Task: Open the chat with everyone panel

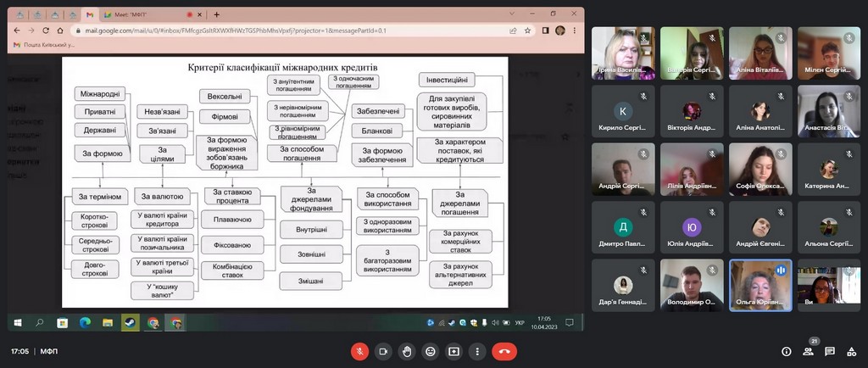Action: tap(830, 351)
